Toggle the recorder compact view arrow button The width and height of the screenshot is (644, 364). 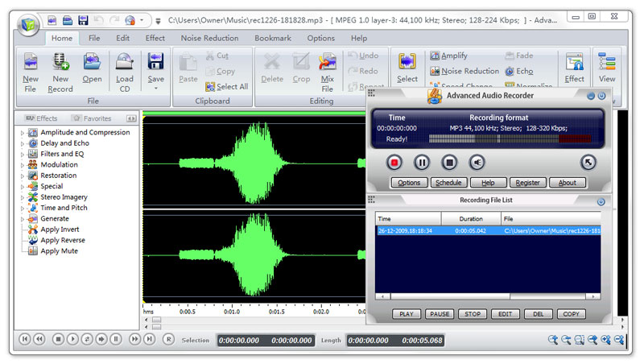coord(588,163)
